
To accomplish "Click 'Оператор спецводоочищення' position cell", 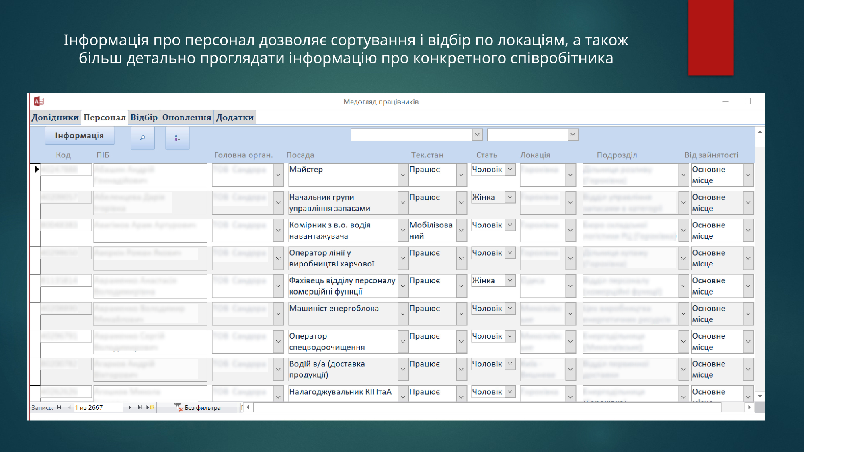I will [343, 342].
